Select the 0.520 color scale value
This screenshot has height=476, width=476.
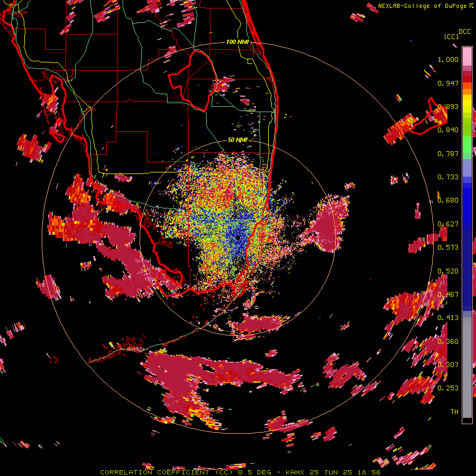(448, 271)
